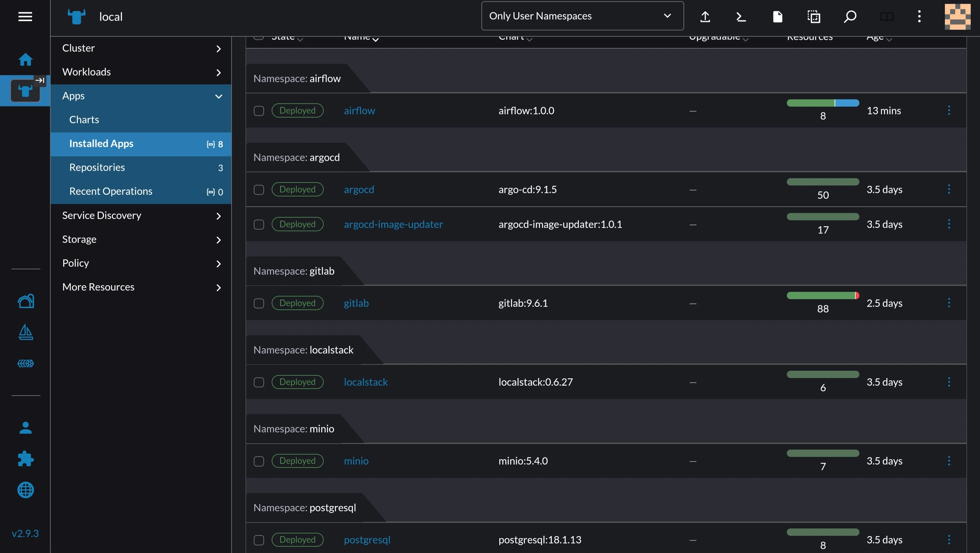980x553 pixels.
Task: Open actions menu for argocd row
Action: [x=949, y=189]
